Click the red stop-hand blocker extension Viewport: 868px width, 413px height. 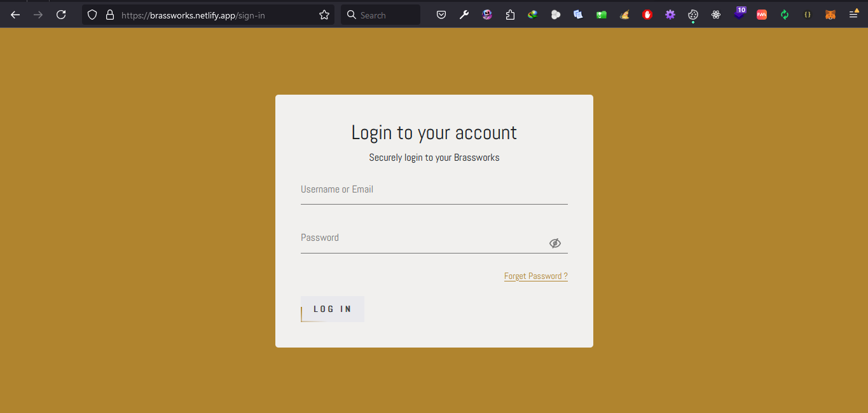pos(647,15)
